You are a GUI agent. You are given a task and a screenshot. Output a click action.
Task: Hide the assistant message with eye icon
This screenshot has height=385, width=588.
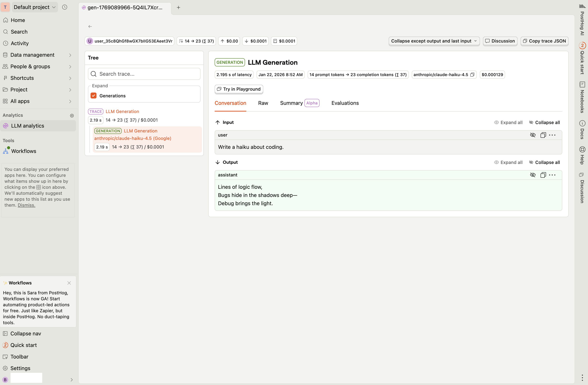(533, 175)
